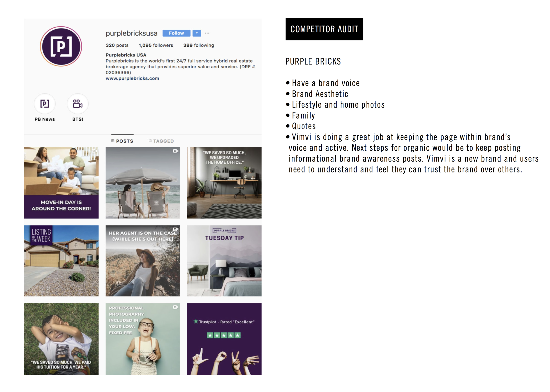This screenshot has width=550, height=392.
Task: Open the www.purplebricks.com link
Action: coord(132,78)
